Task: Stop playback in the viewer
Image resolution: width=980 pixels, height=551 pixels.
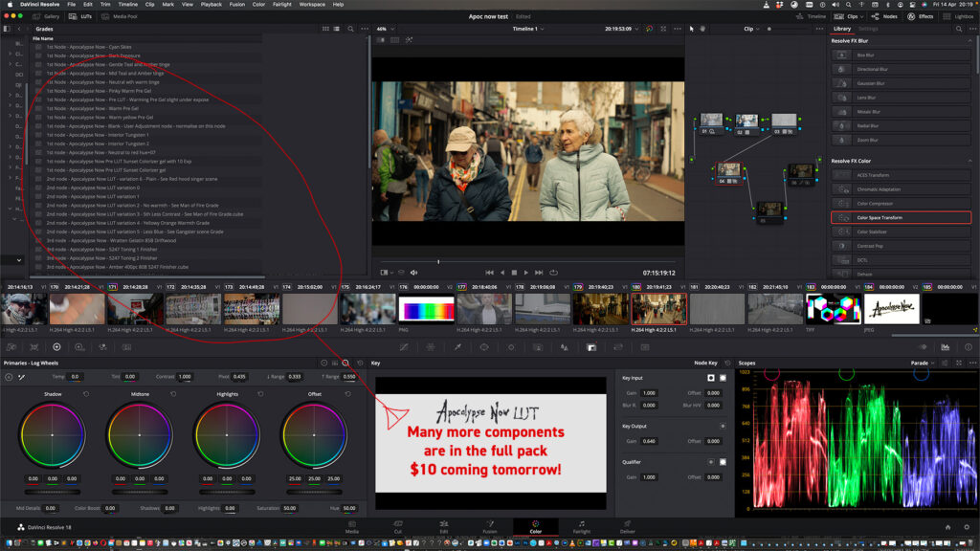Action: coord(514,273)
